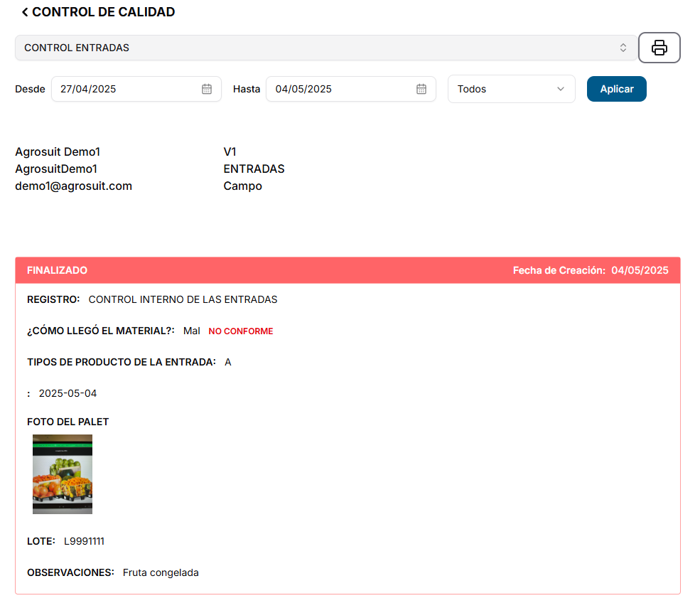
Task: Click the Fecha de Creación 04/05/2025 text
Action: [590, 270]
